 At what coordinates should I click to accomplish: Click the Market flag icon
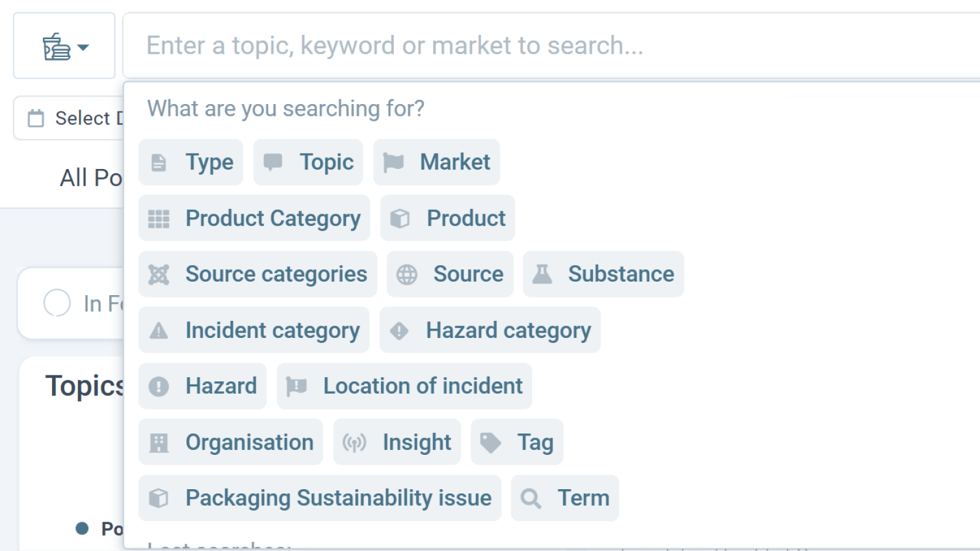(x=393, y=162)
